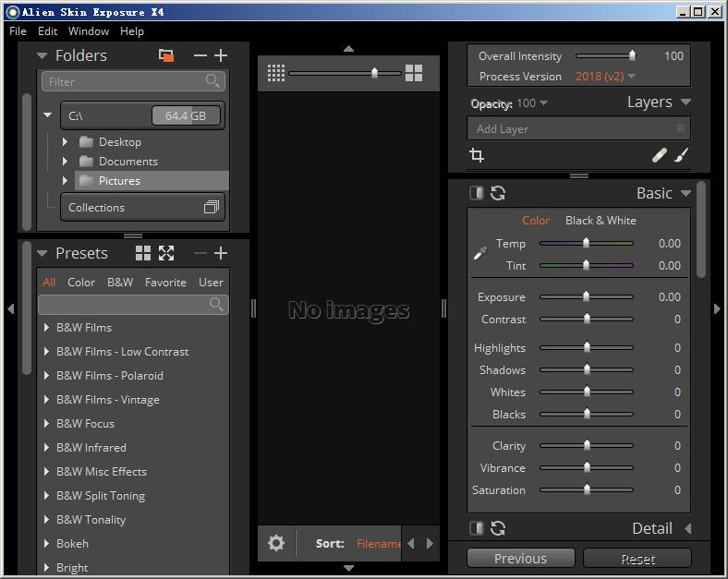Collapse the right panel with arrow
The width and height of the screenshot is (728, 579).
click(x=717, y=308)
